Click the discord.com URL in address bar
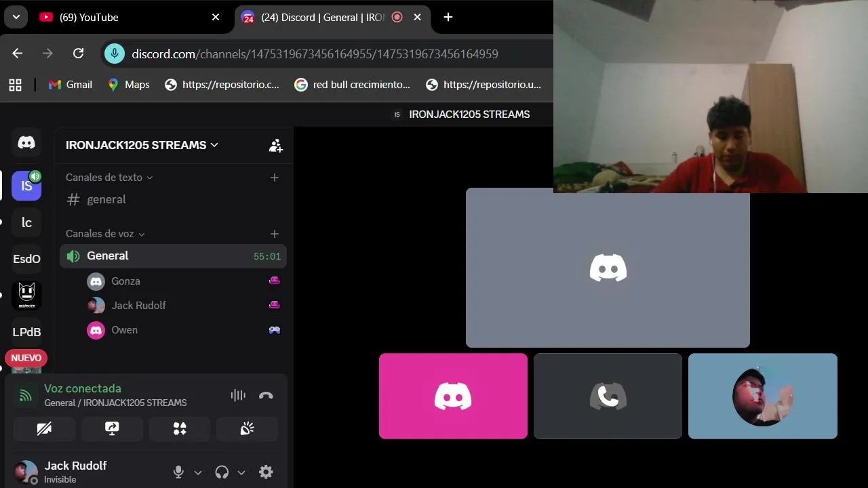The image size is (868, 488). tap(315, 54)
